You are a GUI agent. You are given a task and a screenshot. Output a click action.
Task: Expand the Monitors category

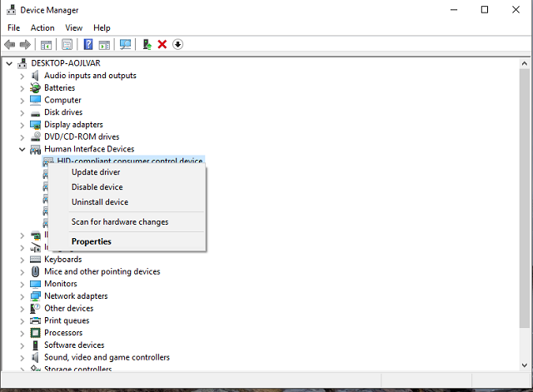point(22,285)
